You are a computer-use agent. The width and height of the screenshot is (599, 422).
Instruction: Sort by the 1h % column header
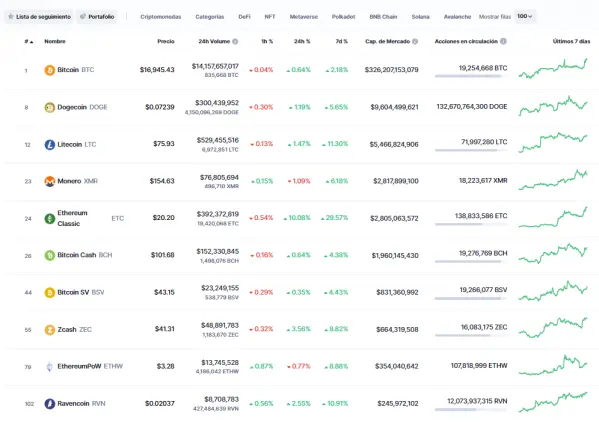click(x=267, y=41)
